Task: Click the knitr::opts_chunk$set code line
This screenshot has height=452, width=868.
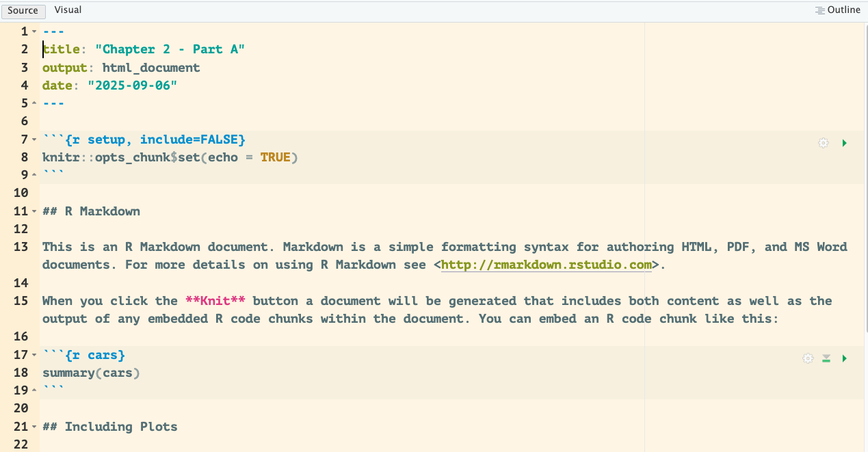Action: [170, 157]
